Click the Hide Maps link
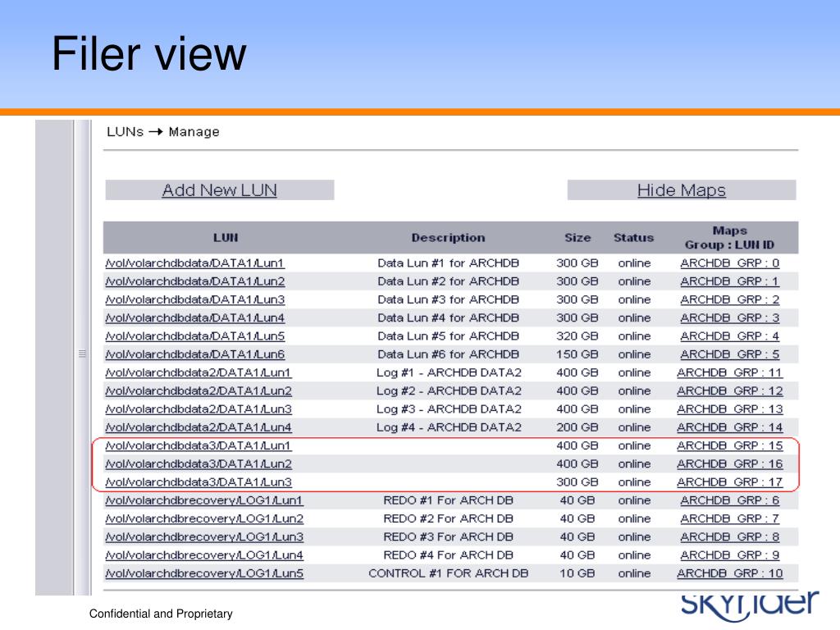Viewport: 840px width, 630px height. (x=682, y=190)
